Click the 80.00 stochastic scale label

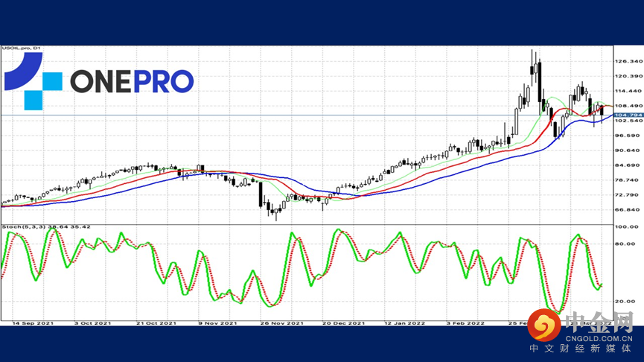[625, 244]
